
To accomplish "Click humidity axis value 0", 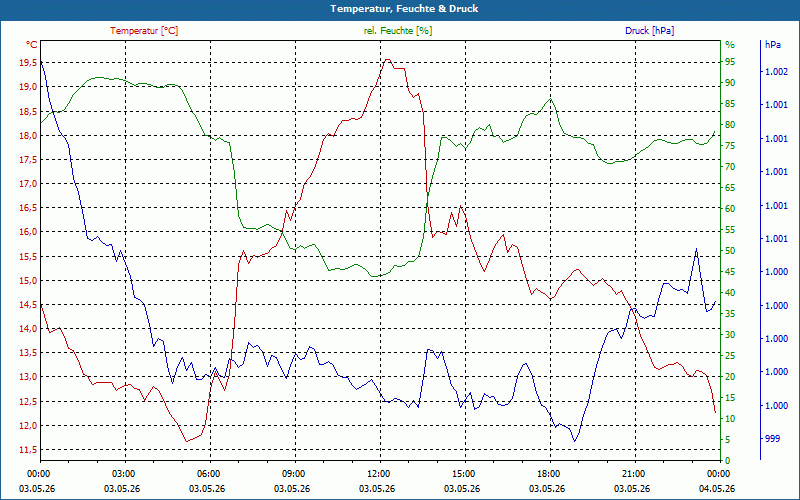I will pos(728,461).
